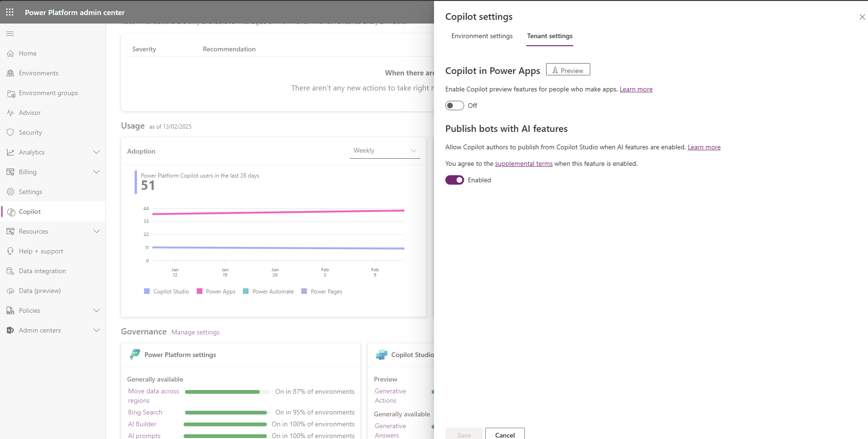Expand the Policies menu chevron
868x439 pixels.
click(96, 310)
